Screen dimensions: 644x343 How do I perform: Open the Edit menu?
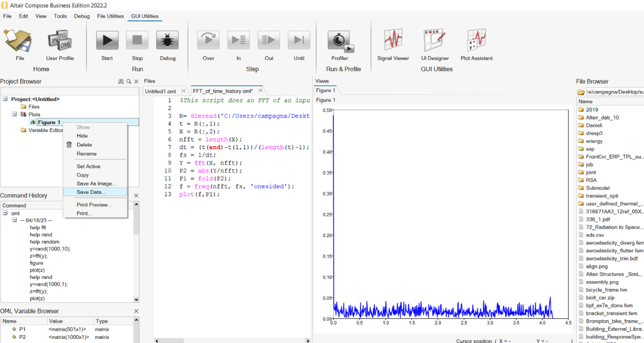(23, 16)
